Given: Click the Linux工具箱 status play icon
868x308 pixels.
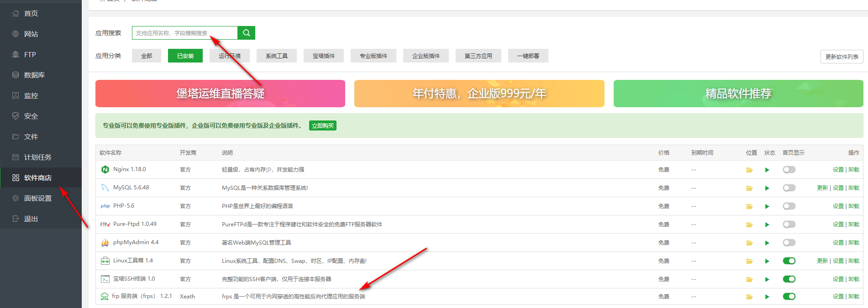Looking at the screenshot, I should point(767,261).
